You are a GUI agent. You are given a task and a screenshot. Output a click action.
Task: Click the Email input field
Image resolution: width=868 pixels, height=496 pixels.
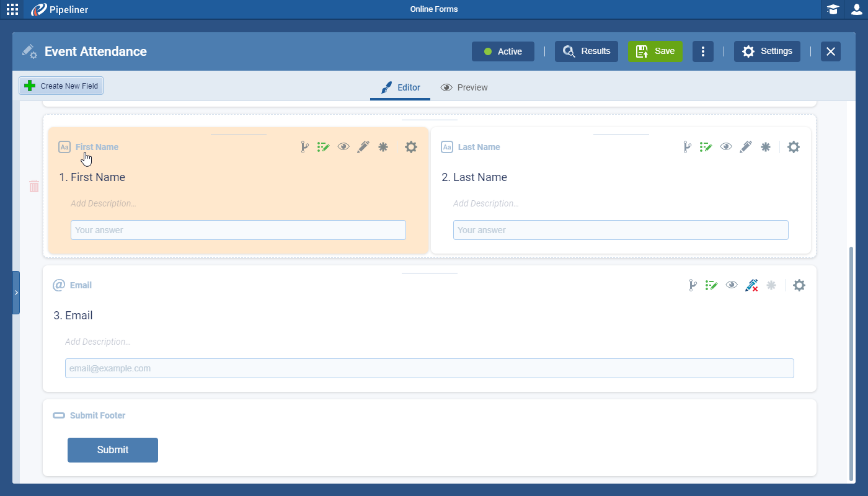(x=429, y=368)
